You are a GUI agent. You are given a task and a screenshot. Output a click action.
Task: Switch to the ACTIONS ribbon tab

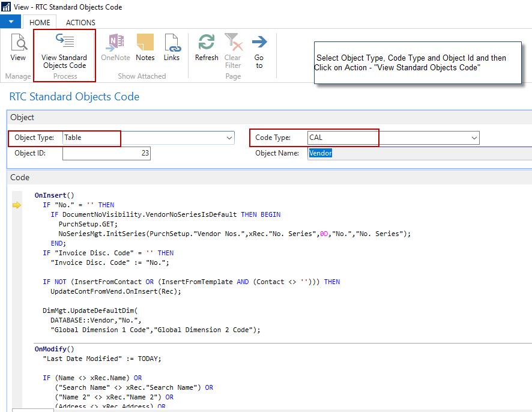[x=80, y=22]
